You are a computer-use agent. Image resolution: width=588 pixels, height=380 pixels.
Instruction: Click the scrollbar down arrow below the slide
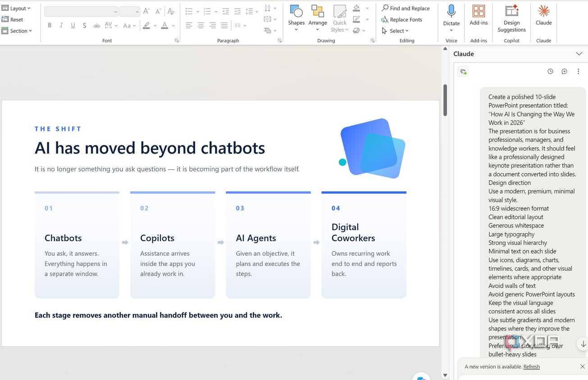click(x=445, y=375)
